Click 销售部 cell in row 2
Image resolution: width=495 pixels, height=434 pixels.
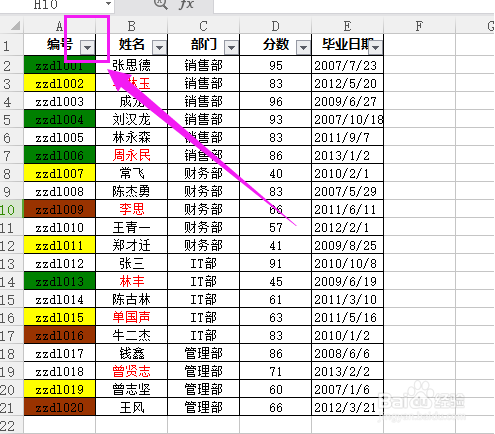tap(204, 66)
